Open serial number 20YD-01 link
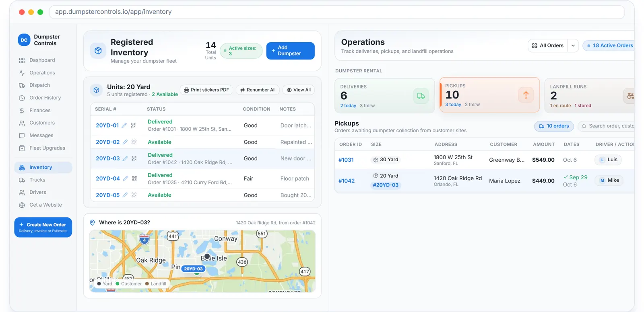644x312 pixels. 107,125
